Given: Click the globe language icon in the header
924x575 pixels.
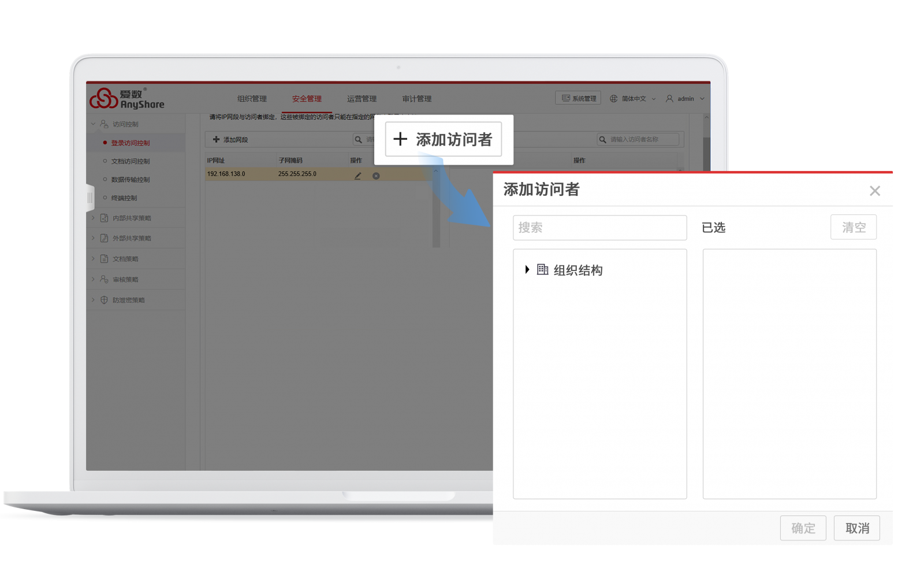Looking at the screenshot, I should click(x=614, y=99).
